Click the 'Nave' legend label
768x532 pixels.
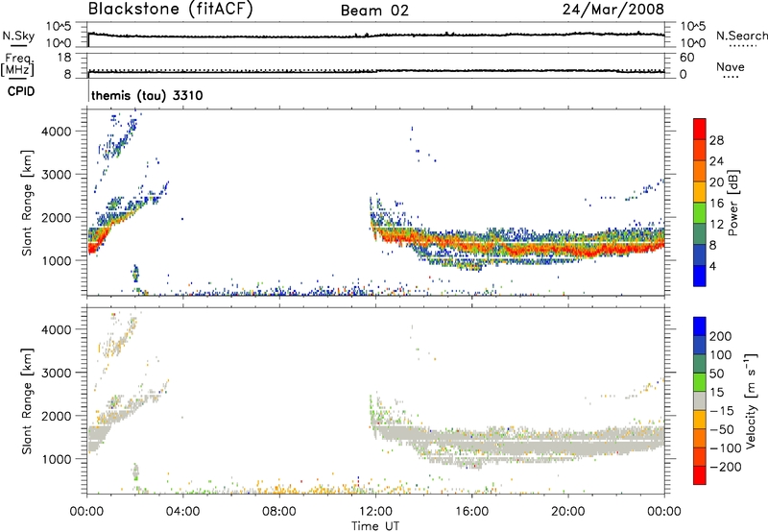pyautogui.click(x=731, y=66)
